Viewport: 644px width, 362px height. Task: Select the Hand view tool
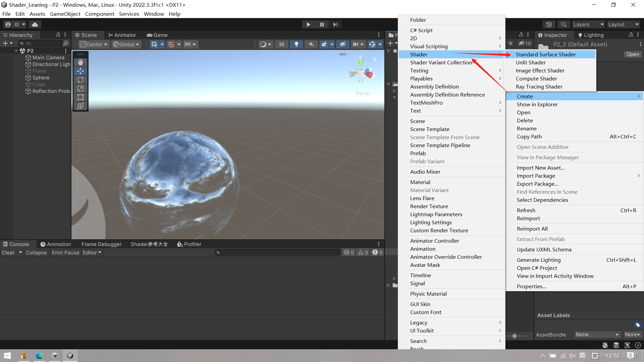80,62
